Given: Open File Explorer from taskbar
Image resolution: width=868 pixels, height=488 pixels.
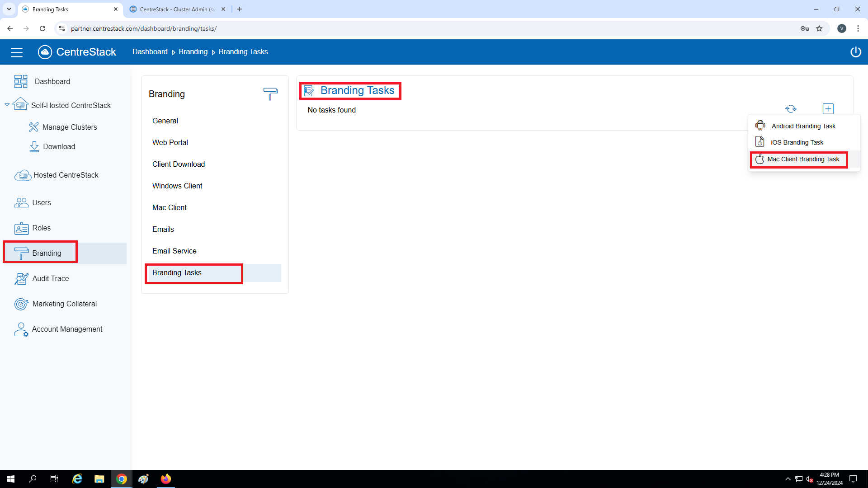Looking at the screenshot, I should click(99, 479).
